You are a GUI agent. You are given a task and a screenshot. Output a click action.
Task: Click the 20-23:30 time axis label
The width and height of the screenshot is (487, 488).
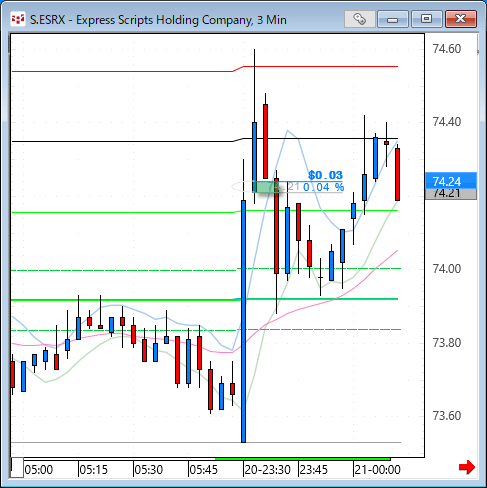coord(267,470)
